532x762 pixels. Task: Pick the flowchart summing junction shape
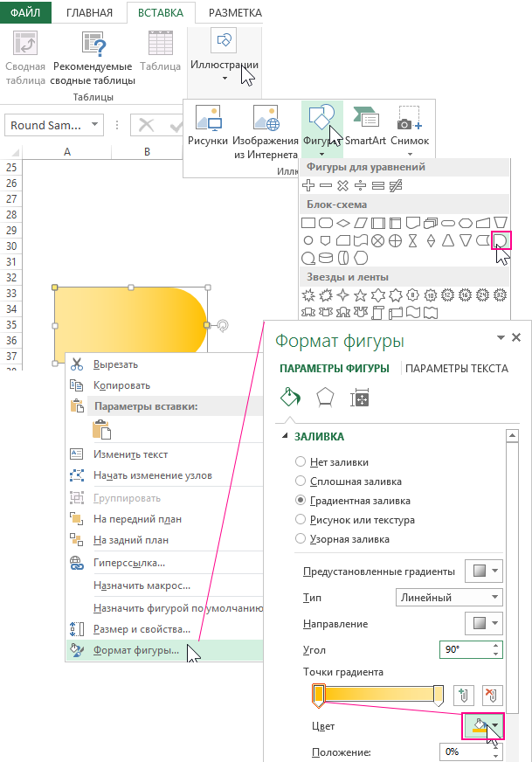pos(378,240)
